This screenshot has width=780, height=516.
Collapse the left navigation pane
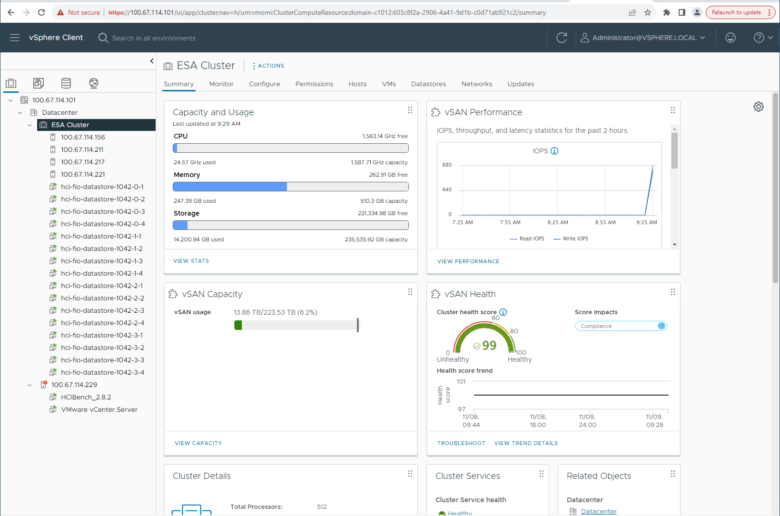coord(152,61)
